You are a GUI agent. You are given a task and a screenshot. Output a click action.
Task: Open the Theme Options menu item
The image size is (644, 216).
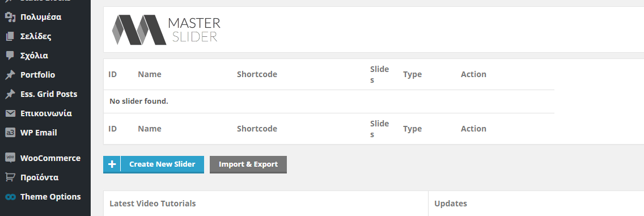tap(45, 197)
